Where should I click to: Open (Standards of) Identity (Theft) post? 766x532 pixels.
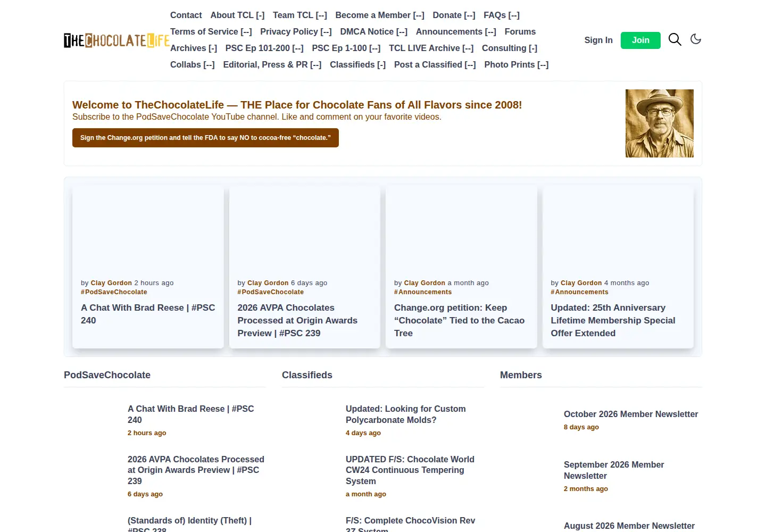point(189,525)
